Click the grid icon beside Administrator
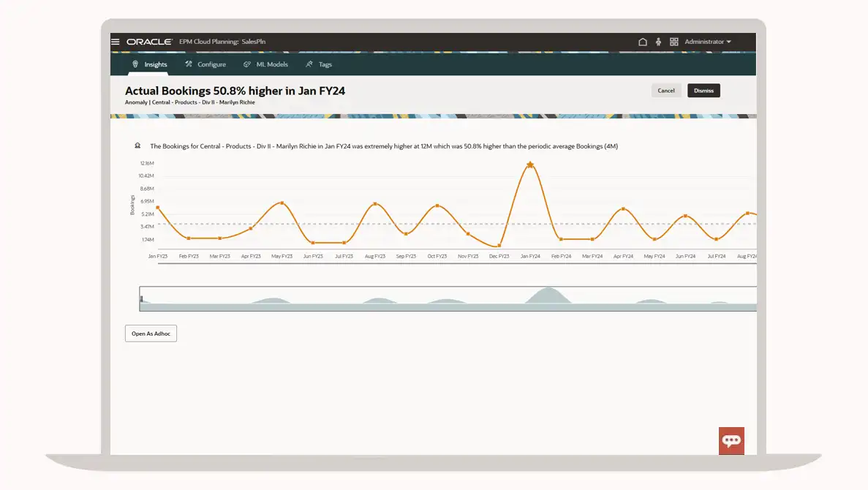The height and width of the screenshot is (490, 868). pos(674,42)
